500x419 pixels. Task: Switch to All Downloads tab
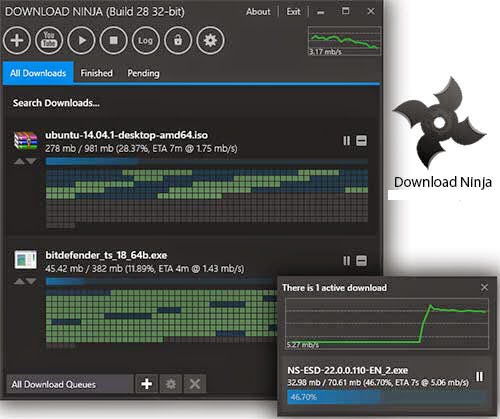click(x=38, y=73)
